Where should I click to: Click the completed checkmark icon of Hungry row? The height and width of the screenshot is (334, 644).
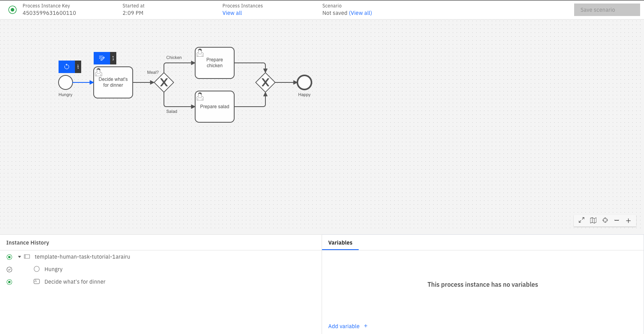coord(9,270)
